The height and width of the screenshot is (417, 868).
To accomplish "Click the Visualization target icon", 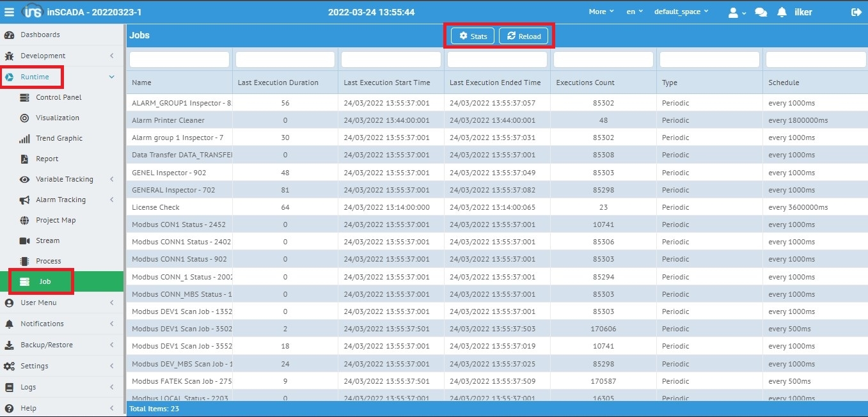I will (24, 118).
